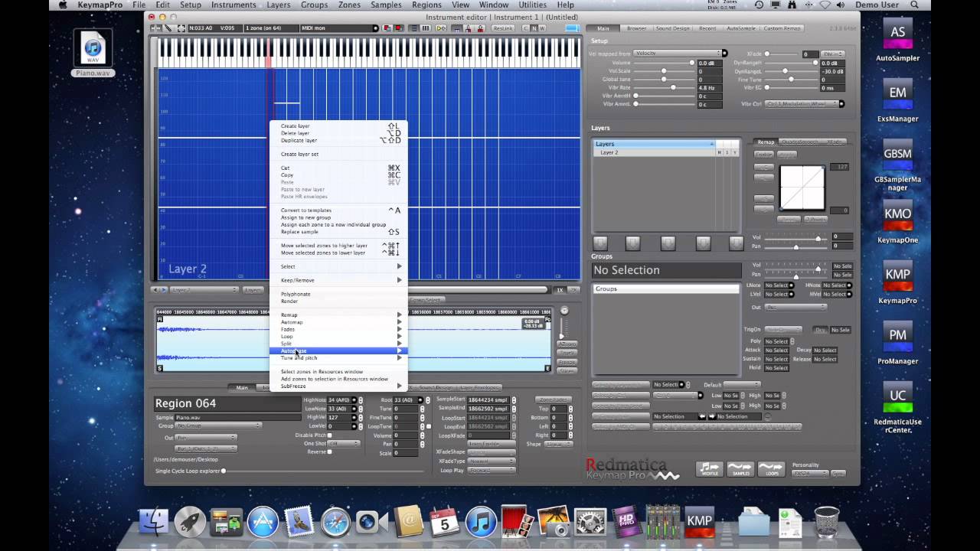
Task: Toggle the Disable Pitch checkbox
Action: [x=330, y=435]
